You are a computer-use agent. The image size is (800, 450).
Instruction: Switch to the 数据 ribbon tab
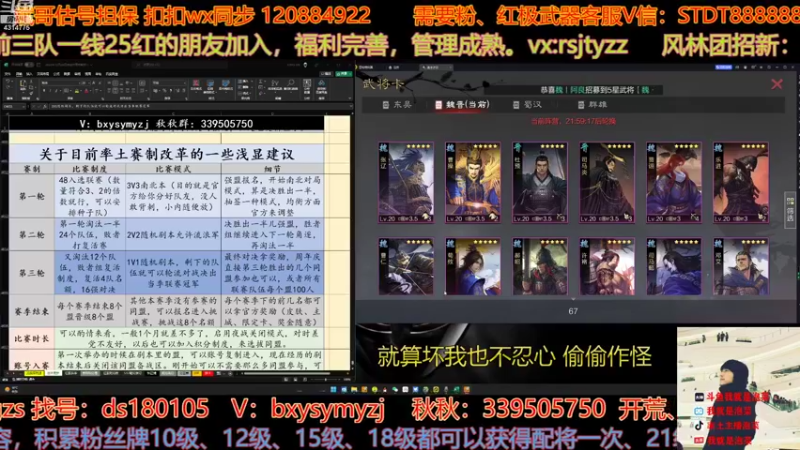(66, 74)
